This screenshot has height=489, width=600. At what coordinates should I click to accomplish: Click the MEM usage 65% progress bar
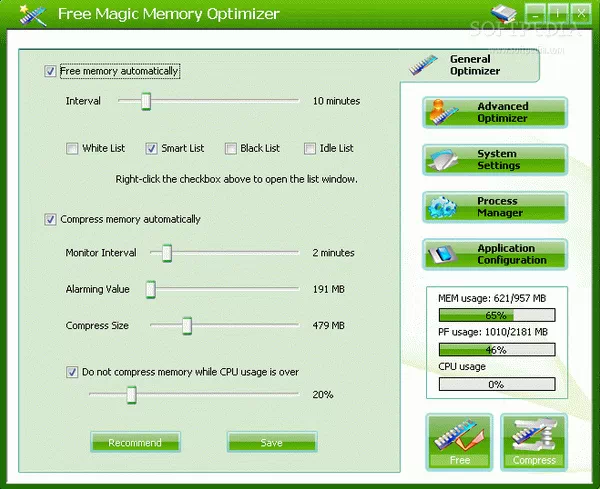[497, 315]
